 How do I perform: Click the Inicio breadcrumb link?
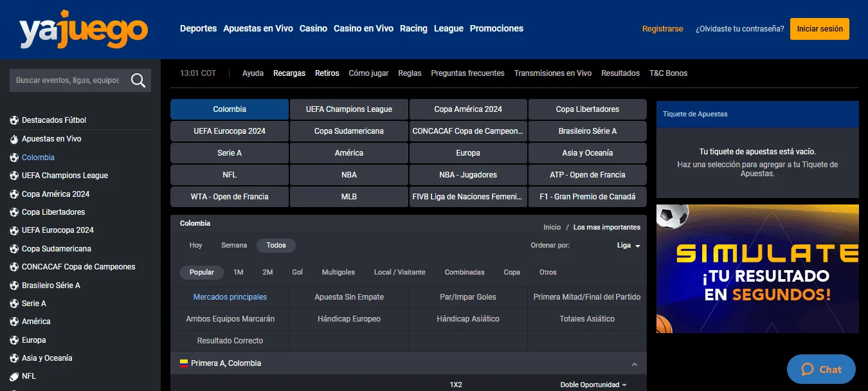552,227
